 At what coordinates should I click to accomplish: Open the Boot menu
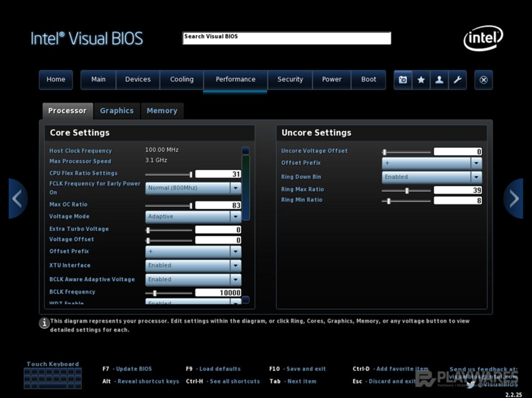coord(368,79)
